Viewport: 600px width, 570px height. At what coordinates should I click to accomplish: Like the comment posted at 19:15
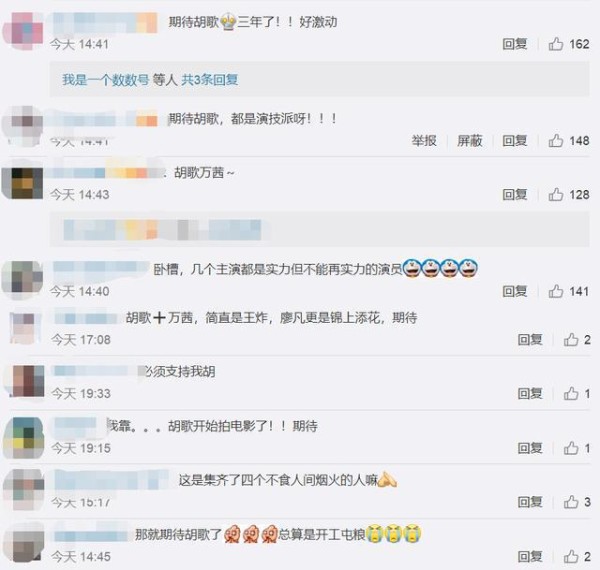(x=571, y=448)
